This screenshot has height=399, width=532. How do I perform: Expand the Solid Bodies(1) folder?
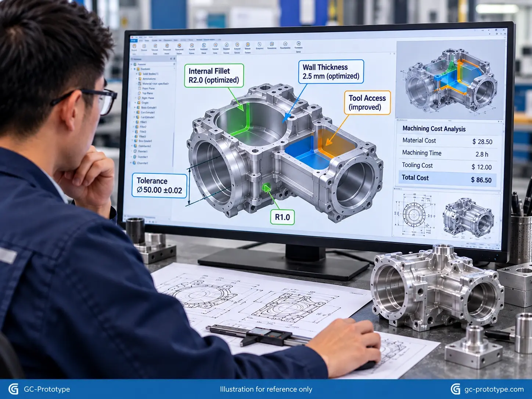(137, 74)
